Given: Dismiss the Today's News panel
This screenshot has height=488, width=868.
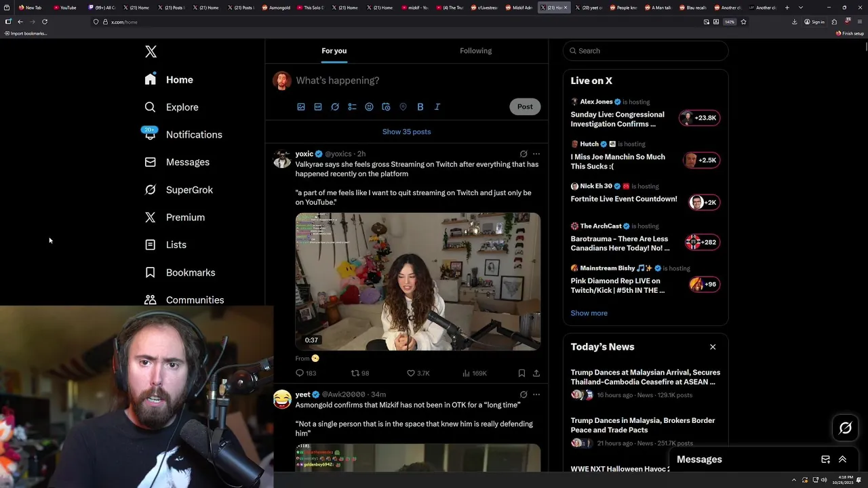Looking at the screenshot, I should pos(713,347).
